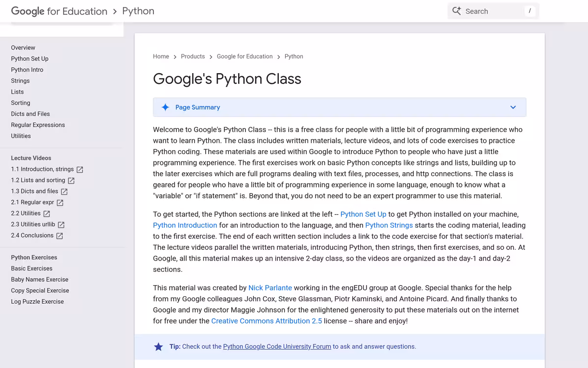Click the Python Exercises section heading

click(34, 257)
